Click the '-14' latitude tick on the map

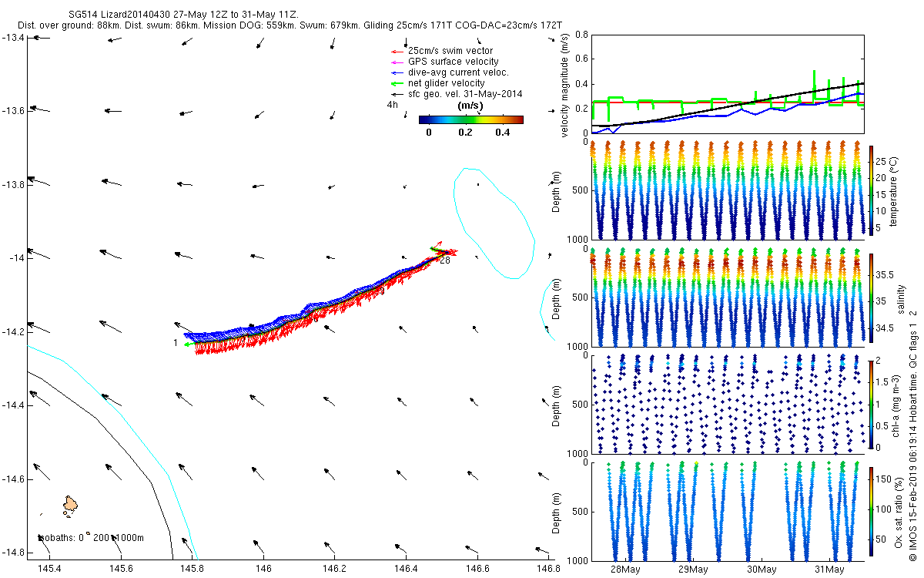coord(17,257)
